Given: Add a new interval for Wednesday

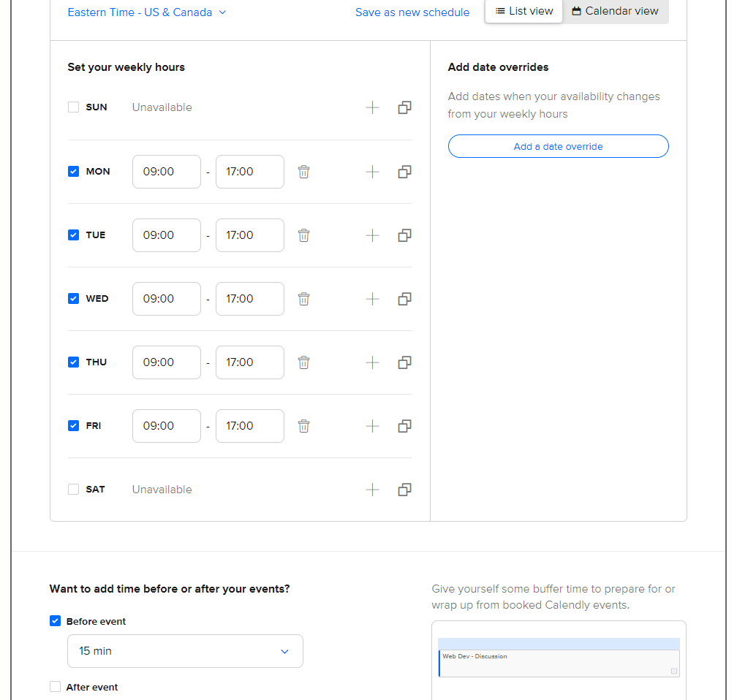Looking at the screenshot, I should pos(372,299).
